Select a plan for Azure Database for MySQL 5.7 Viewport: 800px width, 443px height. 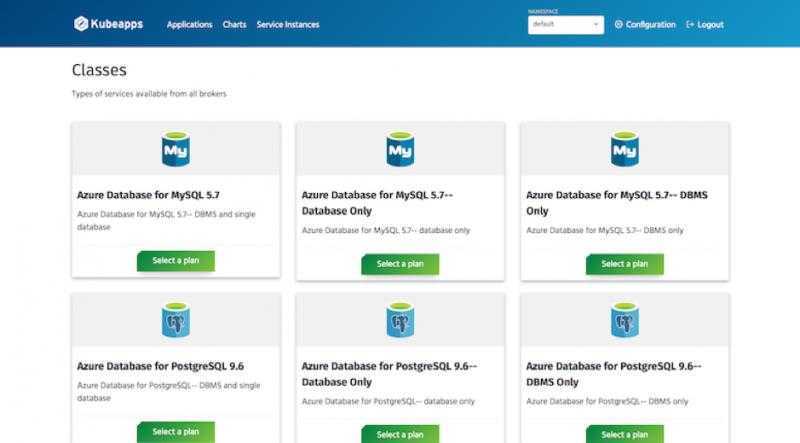tap(176, 261)
